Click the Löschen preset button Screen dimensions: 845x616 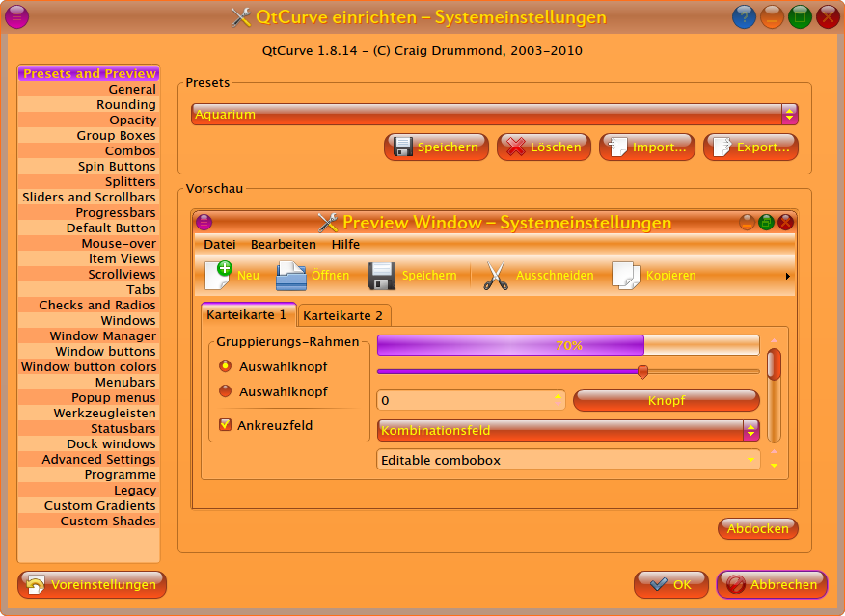pos(544,147)
